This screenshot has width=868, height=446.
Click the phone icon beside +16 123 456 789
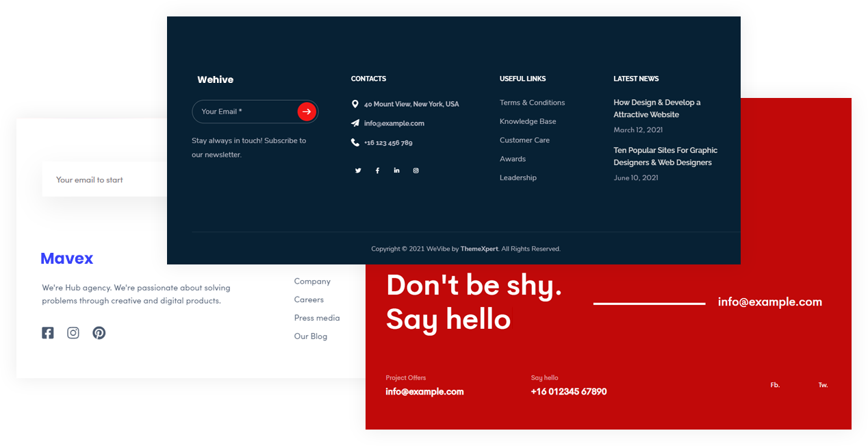[355, 143]
